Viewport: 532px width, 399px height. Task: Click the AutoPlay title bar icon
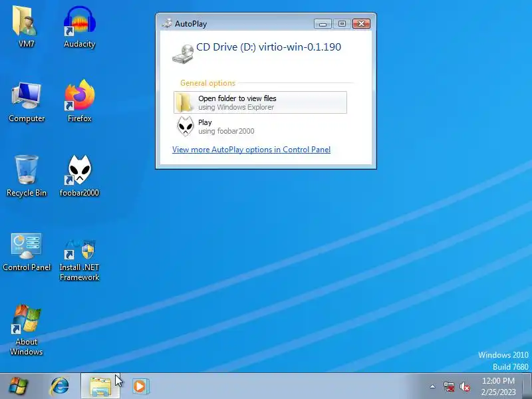(167, 23)
